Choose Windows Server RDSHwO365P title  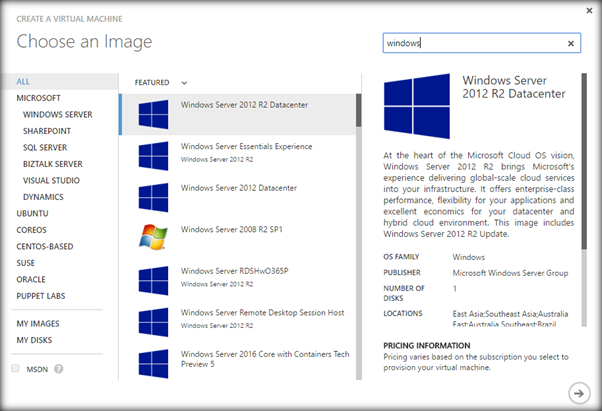[x=235, y=271]
